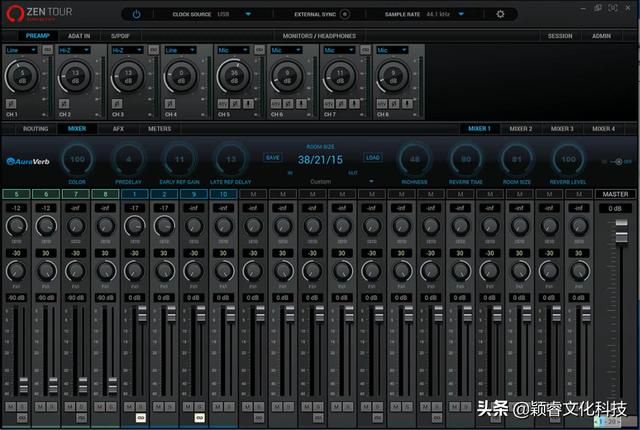640x430 pixels.
Task: Click the exclamation icon on CH 7
Action: pyautogui.click(x=354, y=104)
